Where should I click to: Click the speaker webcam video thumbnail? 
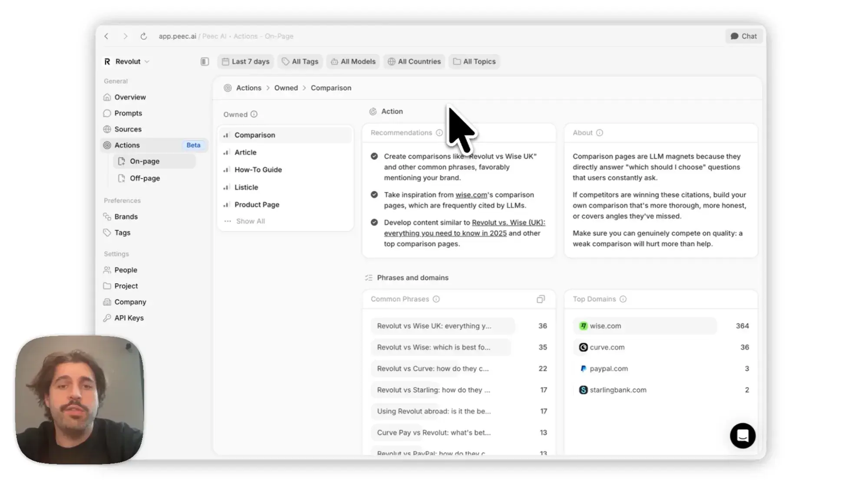coord(79,400)
